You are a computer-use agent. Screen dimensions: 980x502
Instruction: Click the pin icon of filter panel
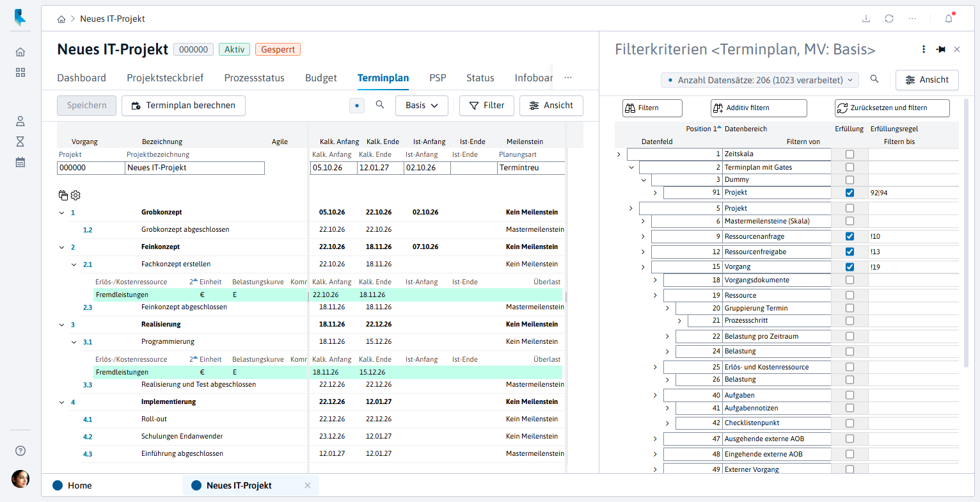click(940, 49)
